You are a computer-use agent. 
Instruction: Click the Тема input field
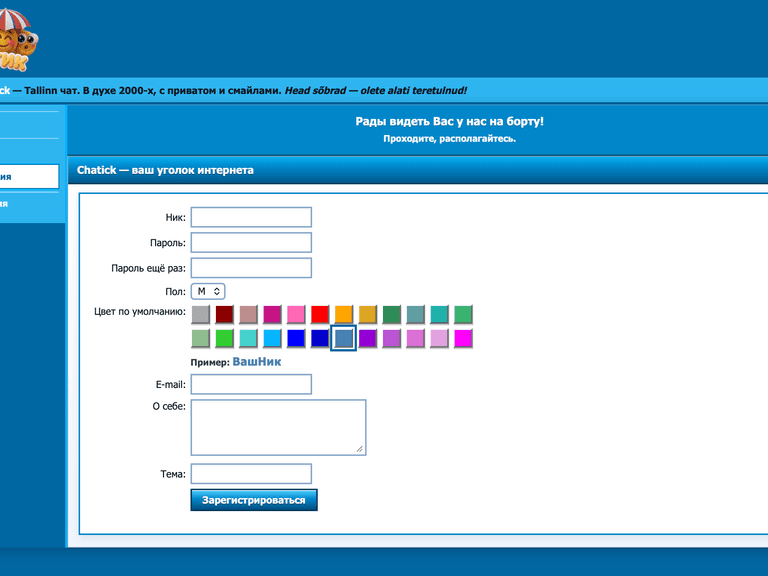tap(251, 474)
